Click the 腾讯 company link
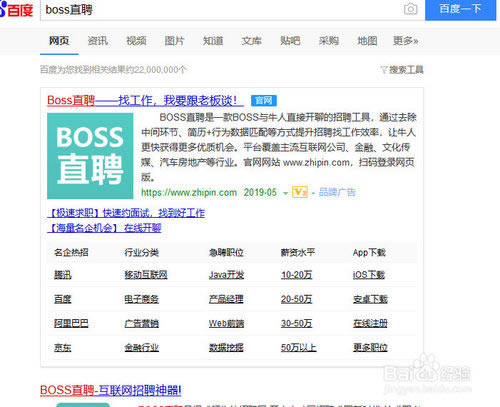 click(x=63, y=275)
